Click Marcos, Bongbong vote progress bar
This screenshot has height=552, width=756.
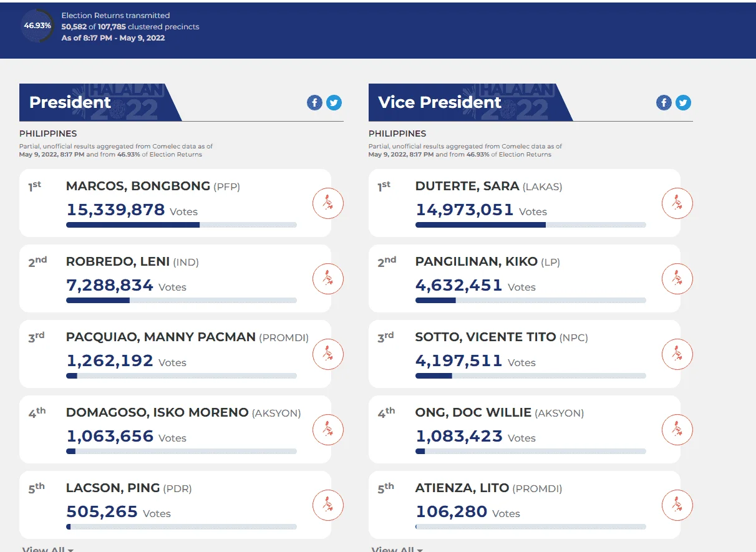(182, 225)
